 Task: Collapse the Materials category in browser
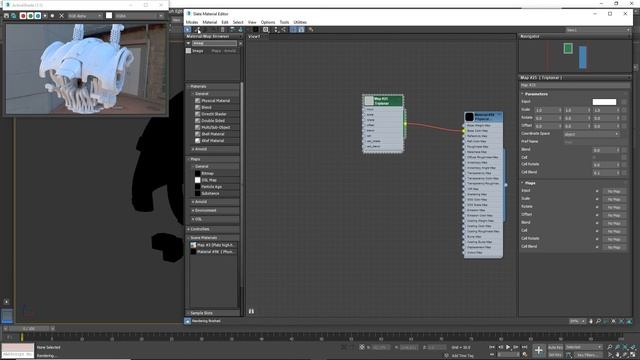189,87
